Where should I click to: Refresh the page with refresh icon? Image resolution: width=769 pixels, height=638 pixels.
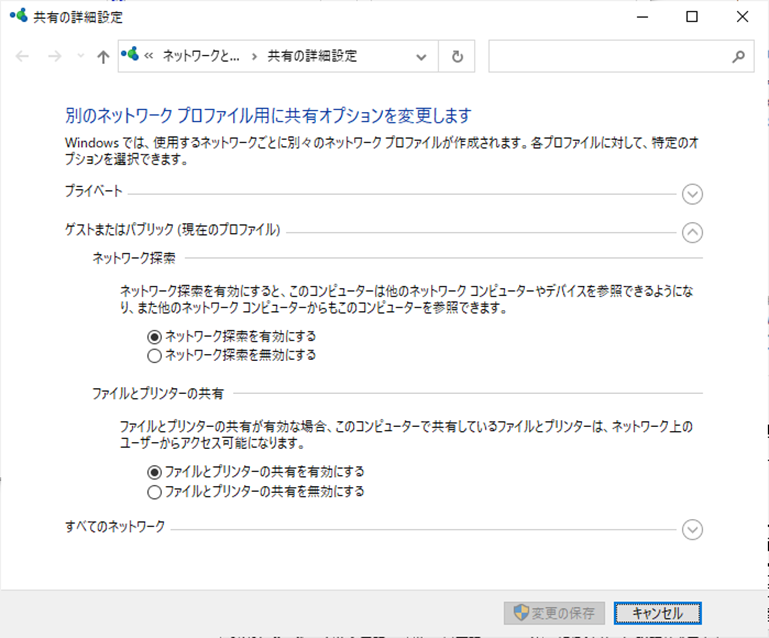457,56
